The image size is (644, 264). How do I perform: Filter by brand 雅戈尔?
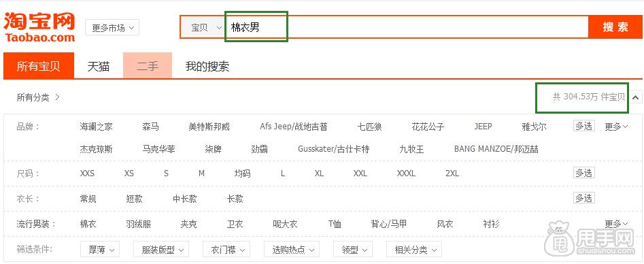[x=535, y=127]
